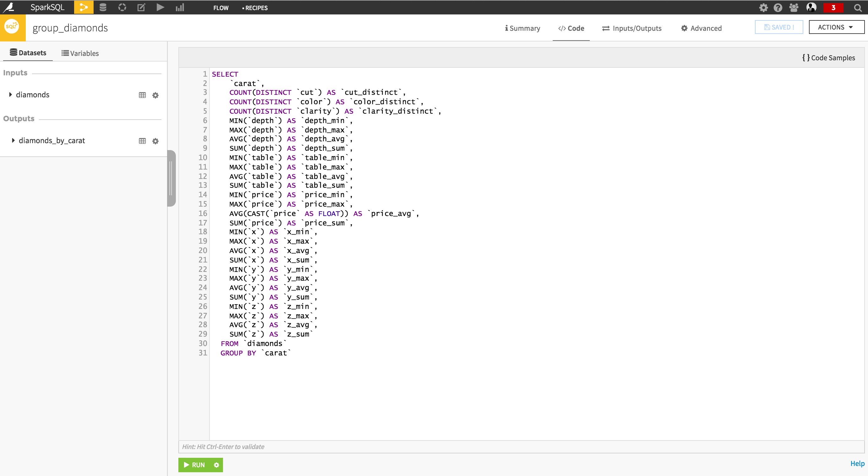Click the Help link at bottom right
The height and width of the screenshot is (476, 868).
(x=857, y=463)
